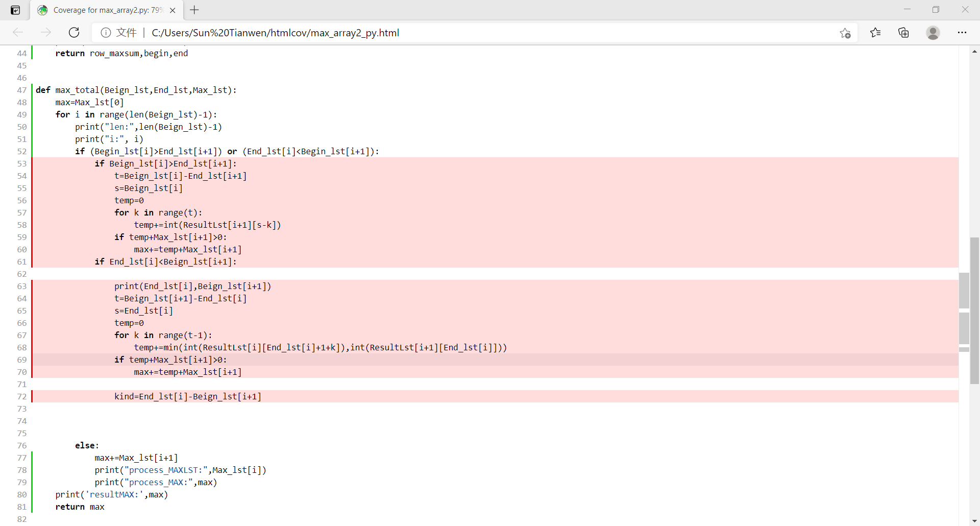Click the scrollbar up arrow

(974, 52)
